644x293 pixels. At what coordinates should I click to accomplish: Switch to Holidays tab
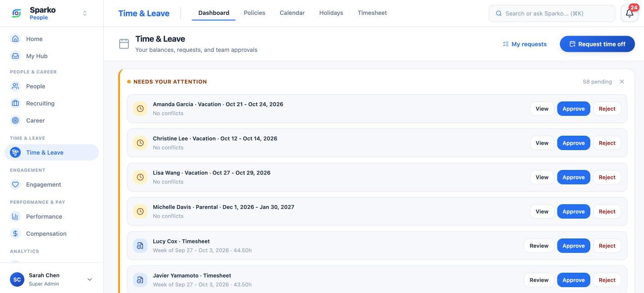[x=331, y=13]
